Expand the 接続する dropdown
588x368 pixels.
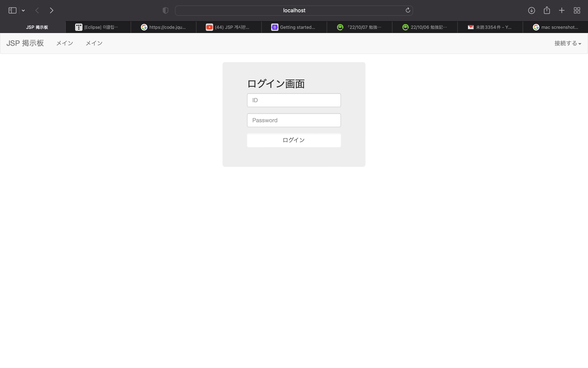pos(568,43)
